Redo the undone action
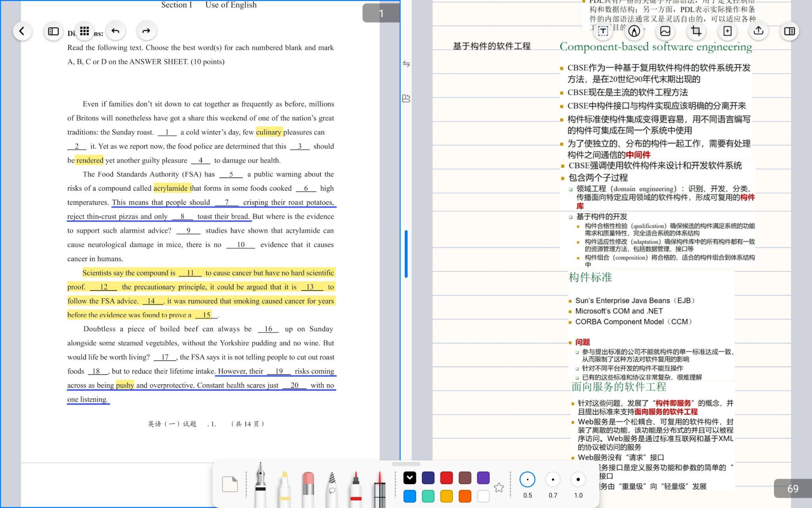 point(146,31)
